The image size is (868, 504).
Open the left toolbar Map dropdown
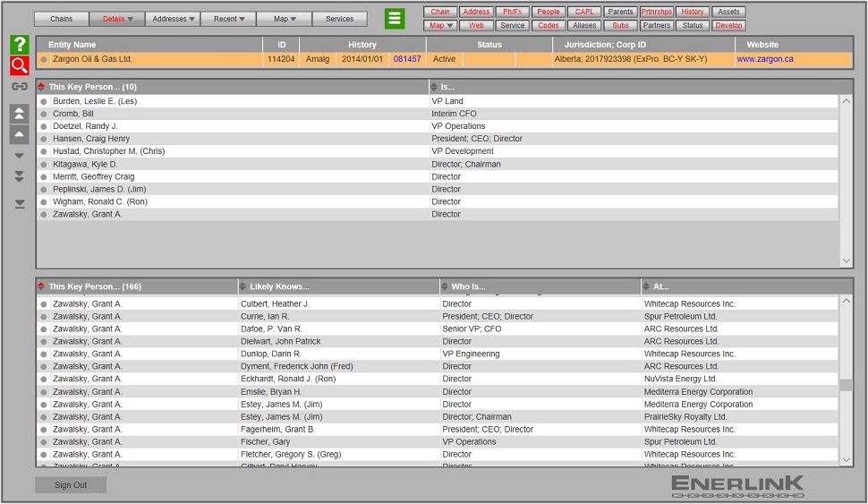point(285,19)
